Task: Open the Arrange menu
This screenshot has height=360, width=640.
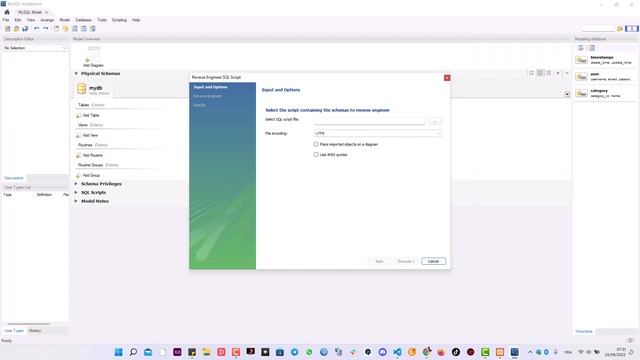Action: pyautogui.click(x=47, y=20)
